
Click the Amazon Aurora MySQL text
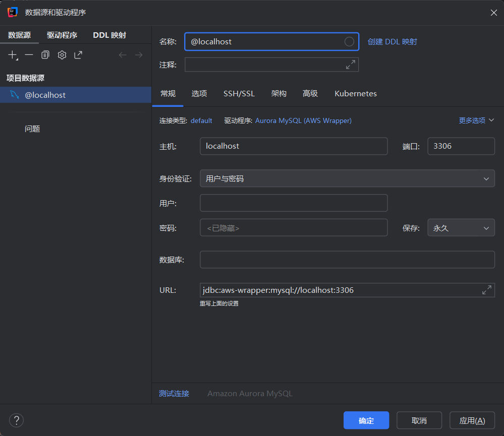(x=250, y=393)
